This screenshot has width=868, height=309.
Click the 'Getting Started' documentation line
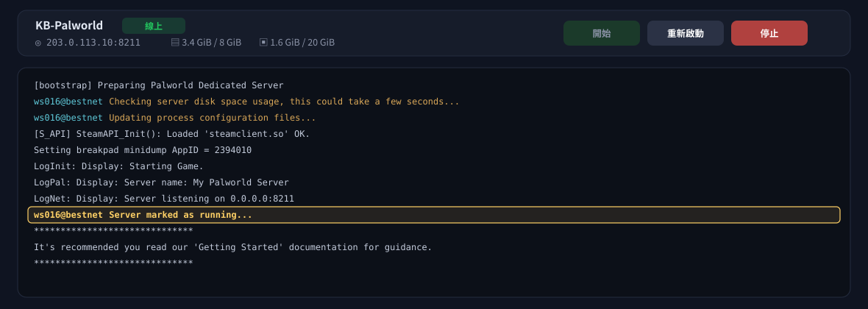click(233, 247)
